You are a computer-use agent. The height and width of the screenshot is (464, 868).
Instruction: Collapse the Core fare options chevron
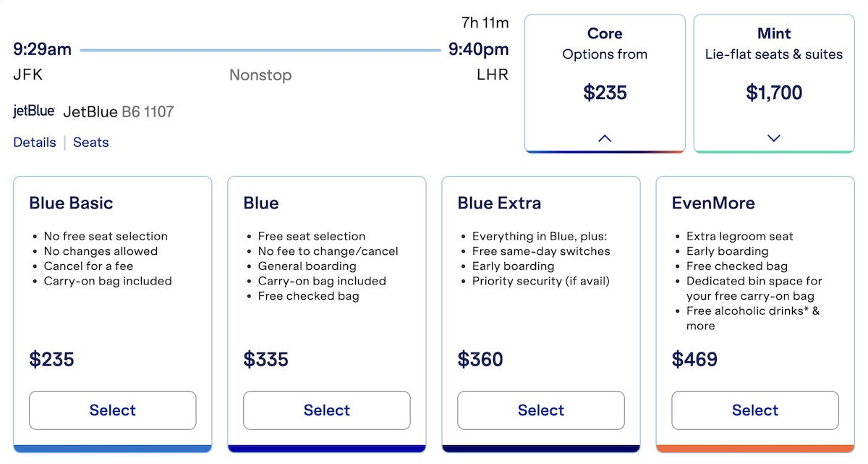(605, 138)
